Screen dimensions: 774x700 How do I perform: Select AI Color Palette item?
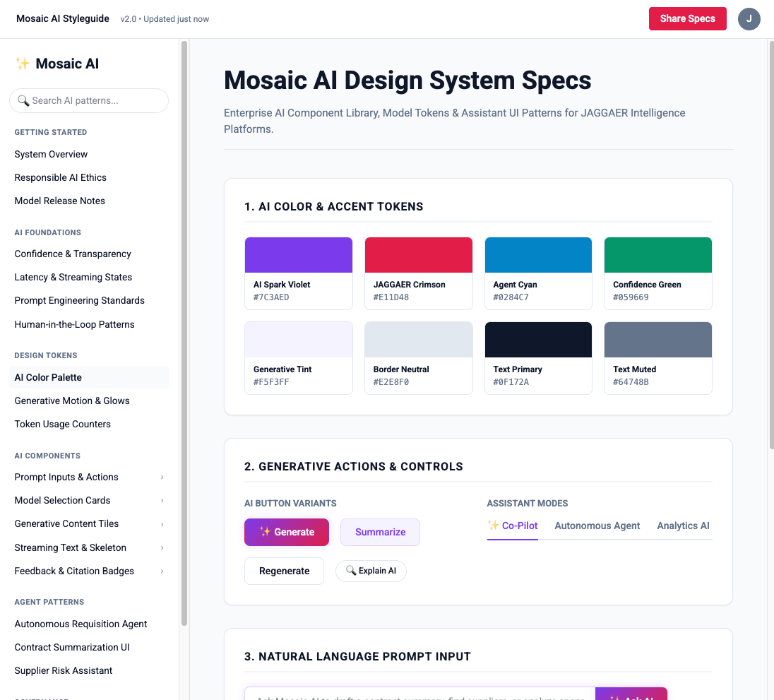89,377
